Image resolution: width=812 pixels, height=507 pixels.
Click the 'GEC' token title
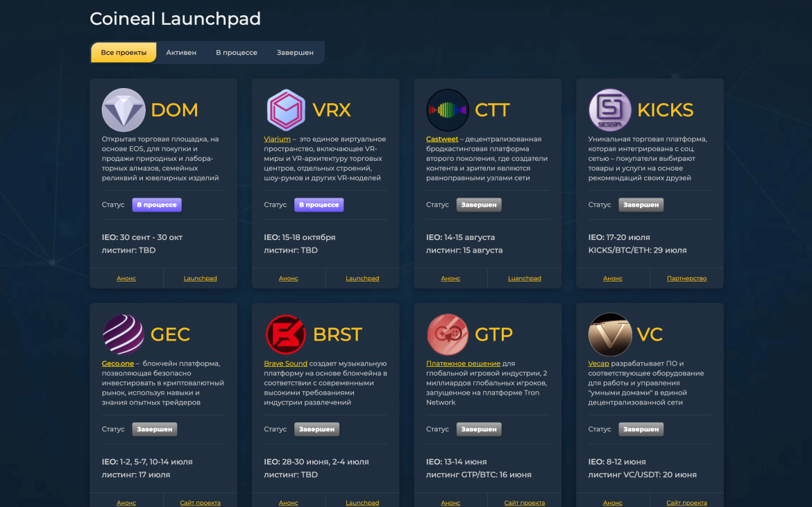(x=170, y=334)
